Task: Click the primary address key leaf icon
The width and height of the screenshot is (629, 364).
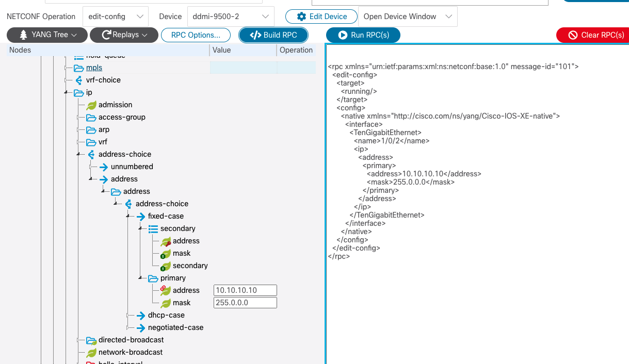Action: click(x=166, y=290)
